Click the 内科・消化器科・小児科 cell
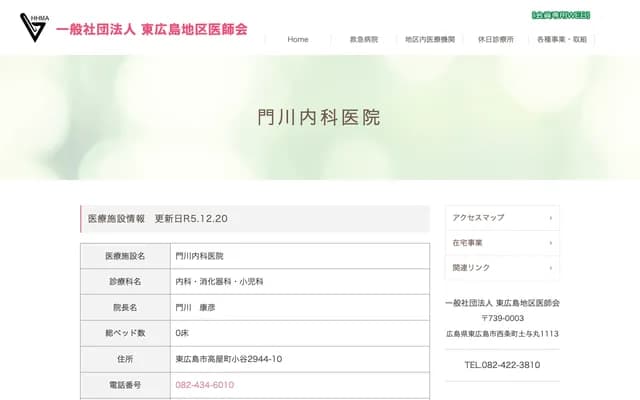The height and width of the screenshot is (400, 640). 300,282
